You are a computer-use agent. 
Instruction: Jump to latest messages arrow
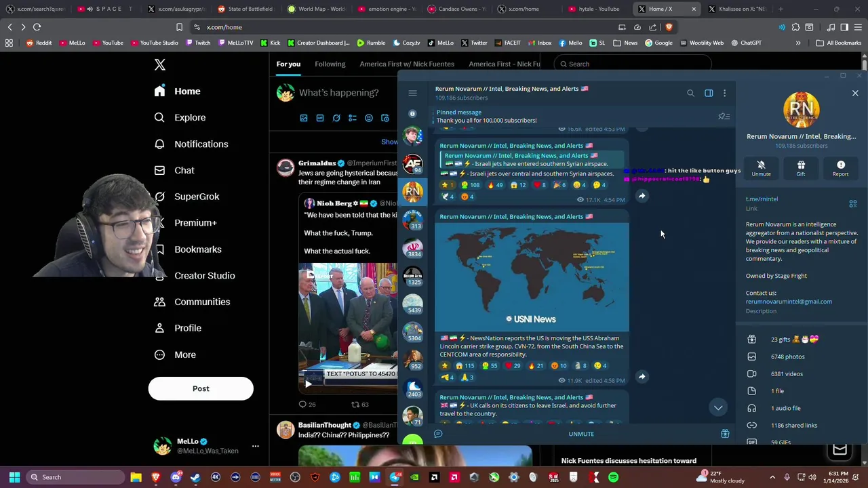[x=718, y=407]
